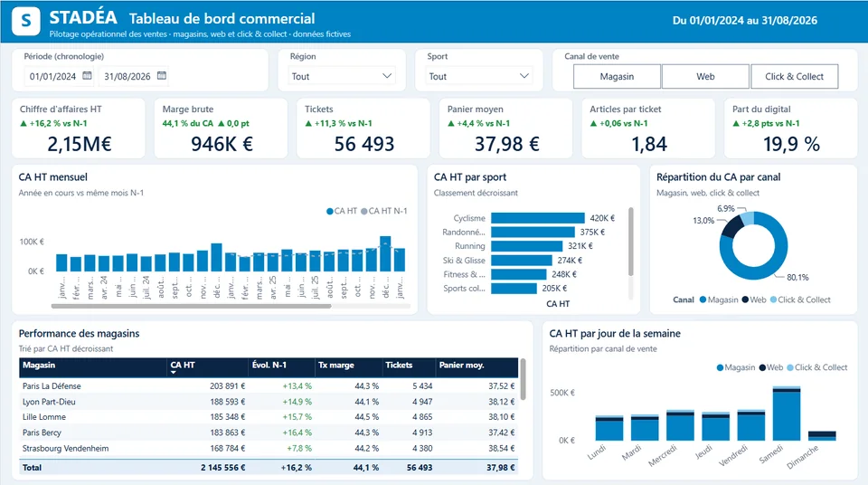Filter by Click & Collect channel
868x485 pixels.
(795, 77)
